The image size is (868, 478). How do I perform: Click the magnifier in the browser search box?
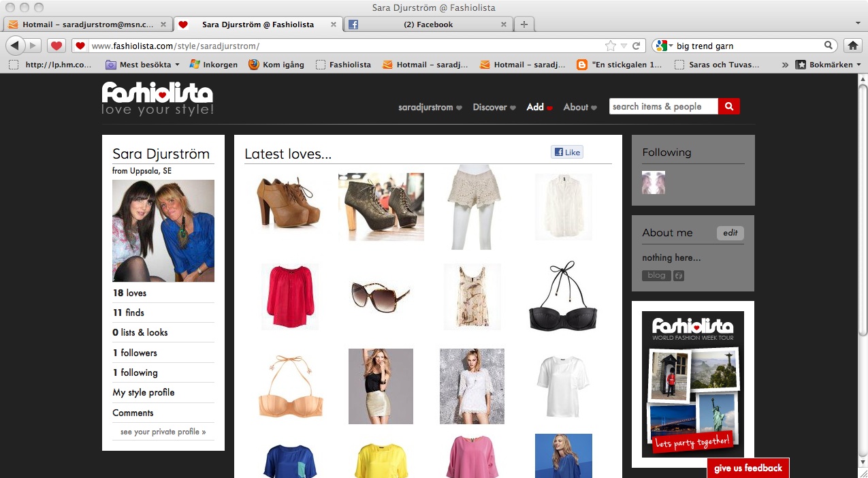click(x=829, y=46)
